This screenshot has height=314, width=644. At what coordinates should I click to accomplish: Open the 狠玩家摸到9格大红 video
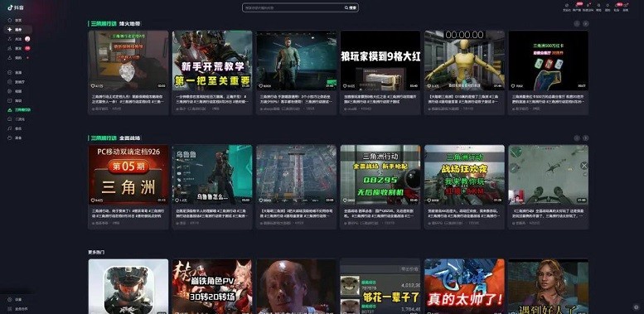[x=380, y=60]
